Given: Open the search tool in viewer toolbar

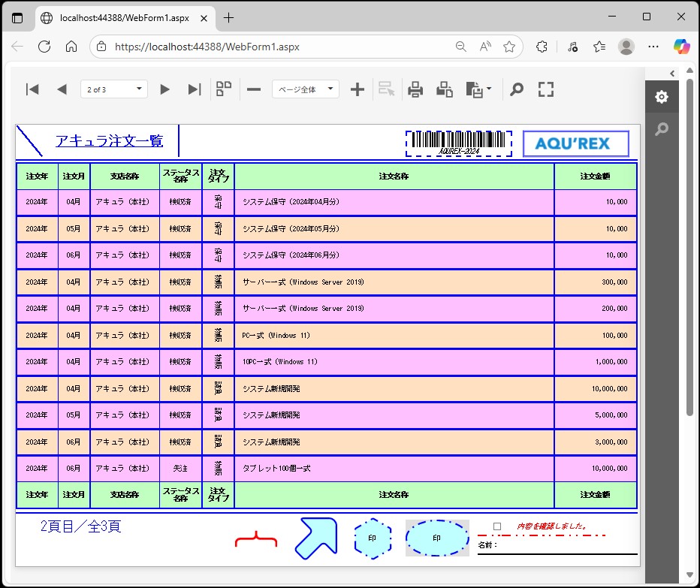Looking at the screenshot, I should click(516, 89).
